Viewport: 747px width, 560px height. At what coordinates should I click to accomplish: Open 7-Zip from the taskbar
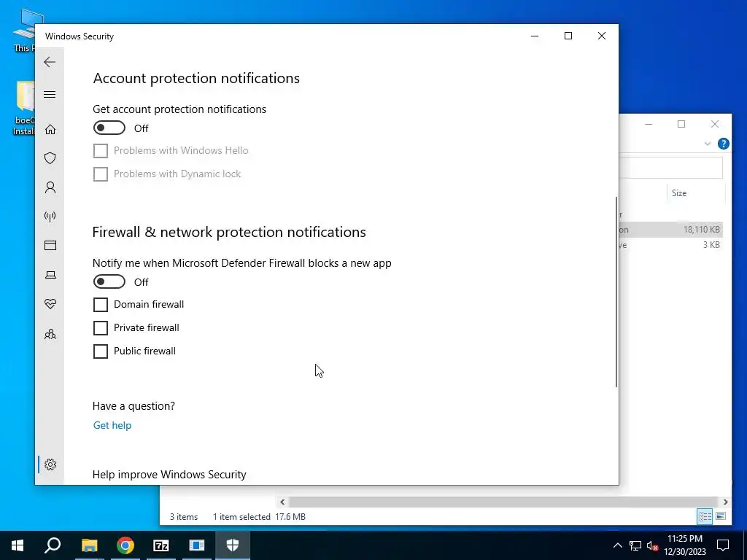[x=161, y=545]
